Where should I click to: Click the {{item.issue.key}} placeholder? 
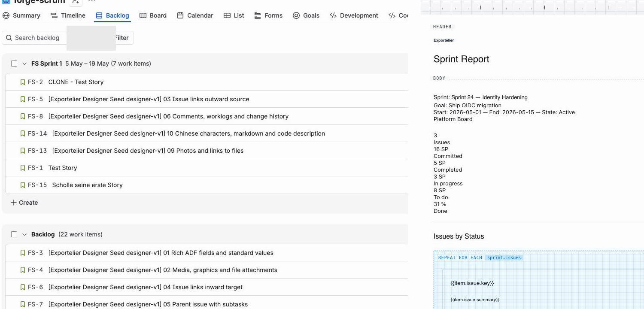point(472,283)
